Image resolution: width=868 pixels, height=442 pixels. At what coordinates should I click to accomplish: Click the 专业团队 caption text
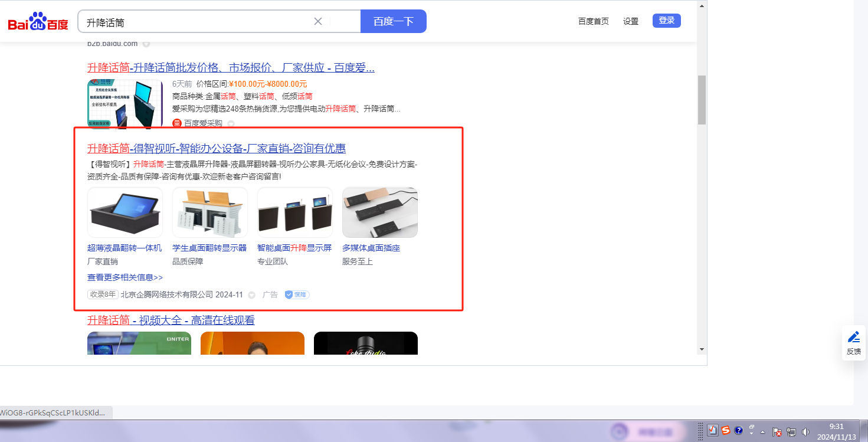pyautogui.click(x=273, y=261)
